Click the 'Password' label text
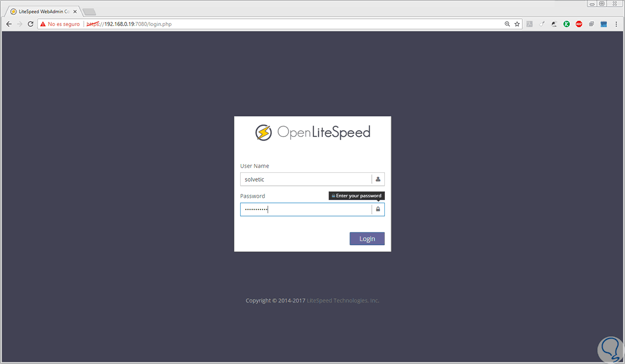The image size is (625, 364). (x=253, y=196)
